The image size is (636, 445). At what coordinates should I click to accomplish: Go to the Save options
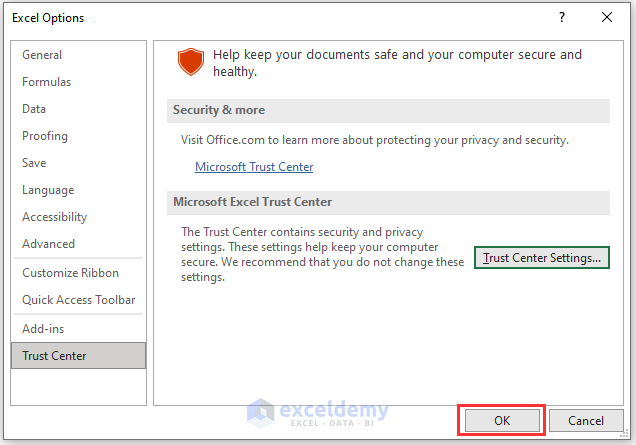(34, 163)
